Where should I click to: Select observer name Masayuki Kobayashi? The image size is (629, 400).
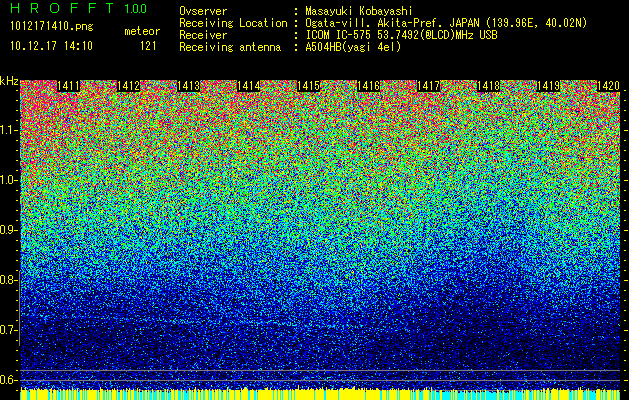(359, 11)
